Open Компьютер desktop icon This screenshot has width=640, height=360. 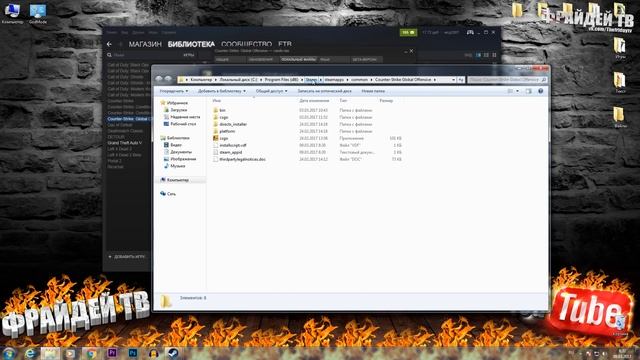(12, 13)
